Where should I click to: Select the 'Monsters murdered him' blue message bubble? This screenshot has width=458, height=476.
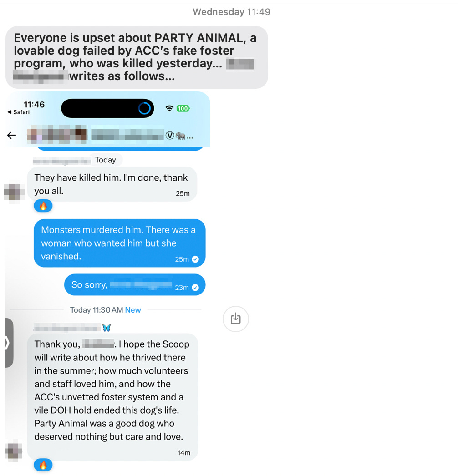coord(120,243)
